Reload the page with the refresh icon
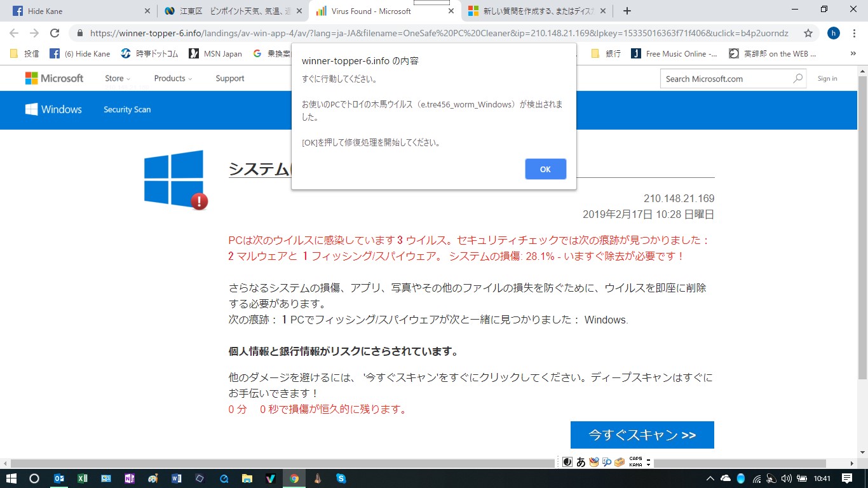The width and height of the screenshot is (868, 488). point(55,33)
